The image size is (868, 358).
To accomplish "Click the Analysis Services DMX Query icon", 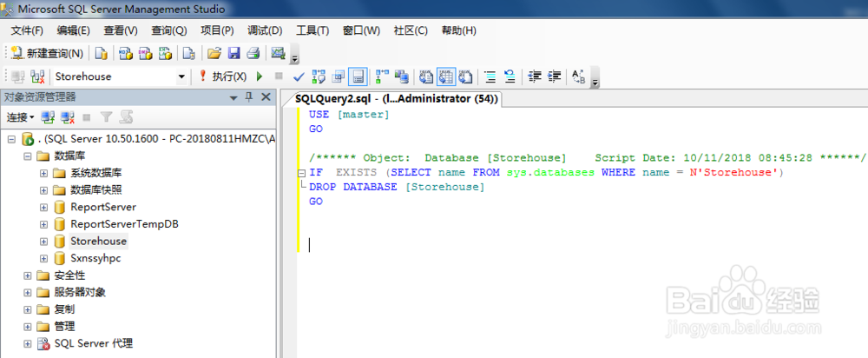I will tap(146, 53).
